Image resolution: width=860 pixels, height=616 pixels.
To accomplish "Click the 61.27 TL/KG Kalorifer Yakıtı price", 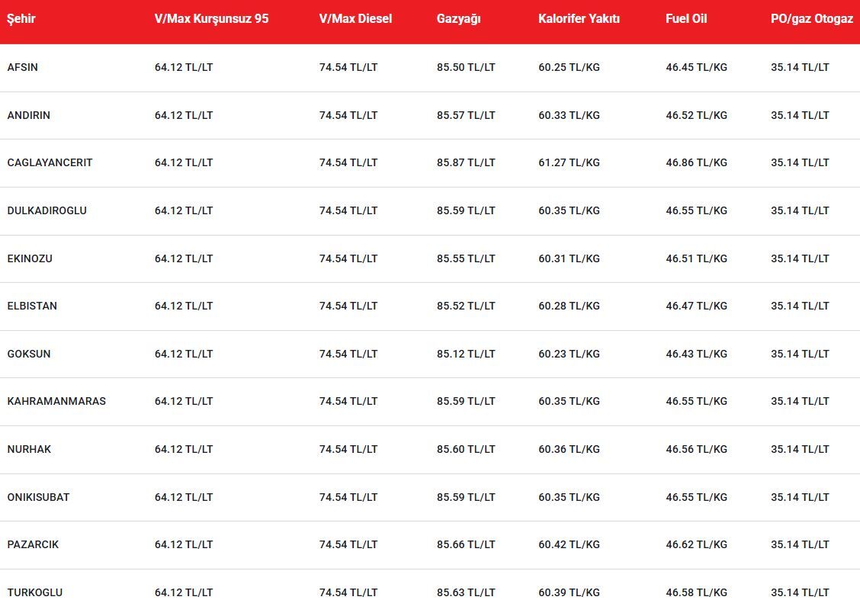I will coord(569,162).
